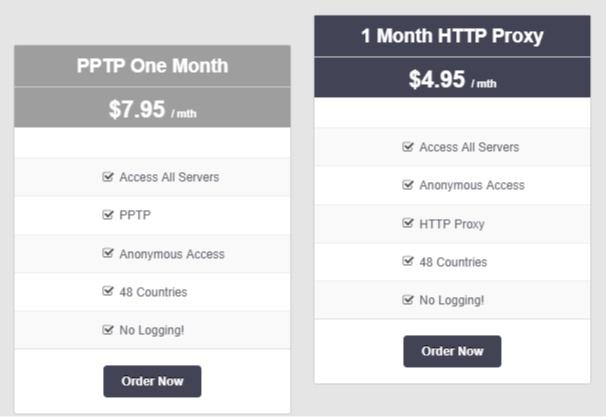Screen dimensions: 606x417
Task: Click check icon beside Anonymous Access in HTTP Proxy plan
Action: 408,185
